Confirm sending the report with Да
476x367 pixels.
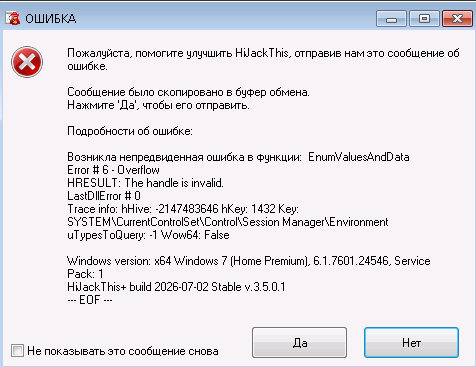(299, 342)
